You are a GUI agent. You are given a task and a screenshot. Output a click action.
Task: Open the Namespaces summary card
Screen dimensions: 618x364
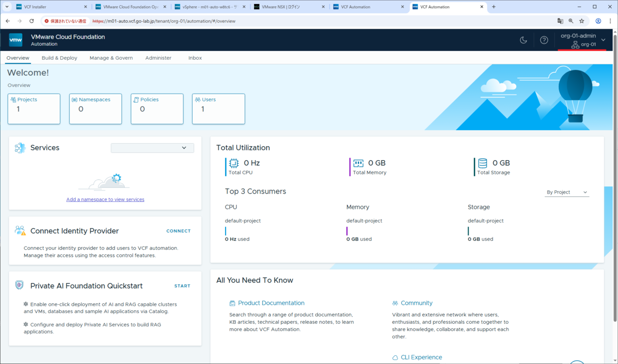point(95,109)
